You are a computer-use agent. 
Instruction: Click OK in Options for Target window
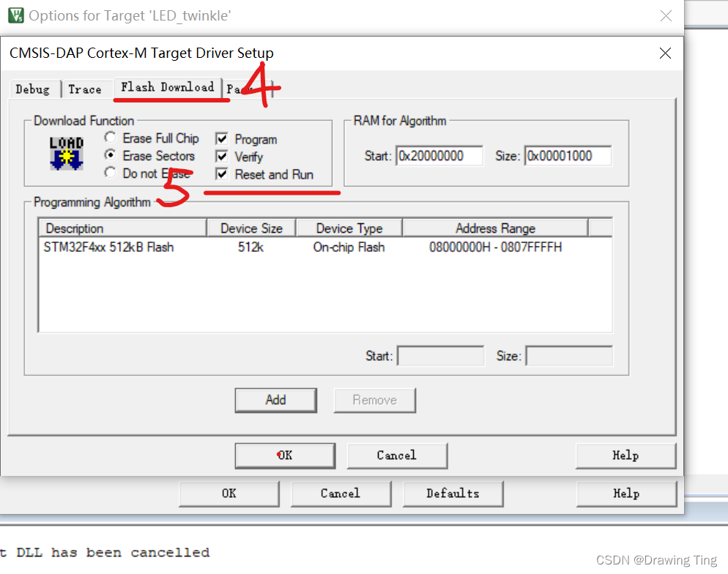229,493
